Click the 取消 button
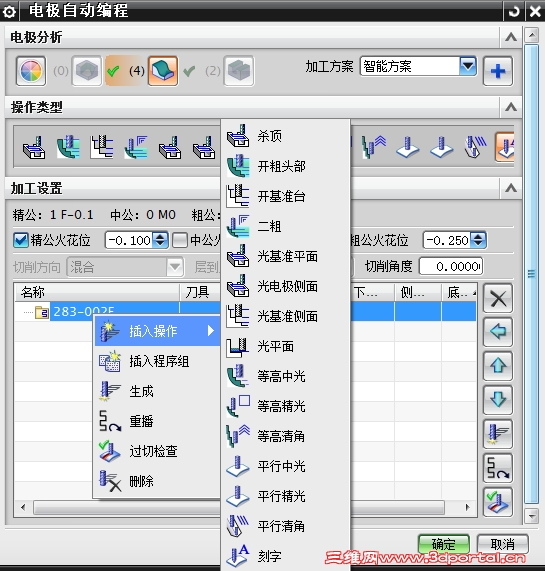Image resolution: width=545 pixels, height=571 pixels. [502, 544]
